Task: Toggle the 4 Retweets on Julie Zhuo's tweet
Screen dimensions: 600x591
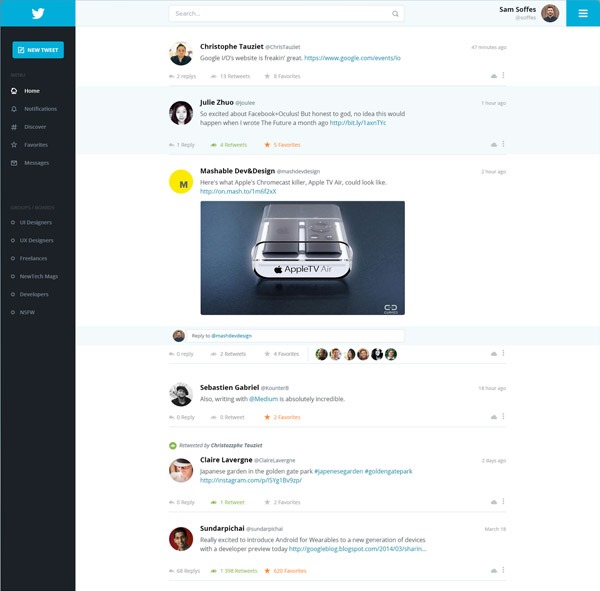Action: pos(229,145)
